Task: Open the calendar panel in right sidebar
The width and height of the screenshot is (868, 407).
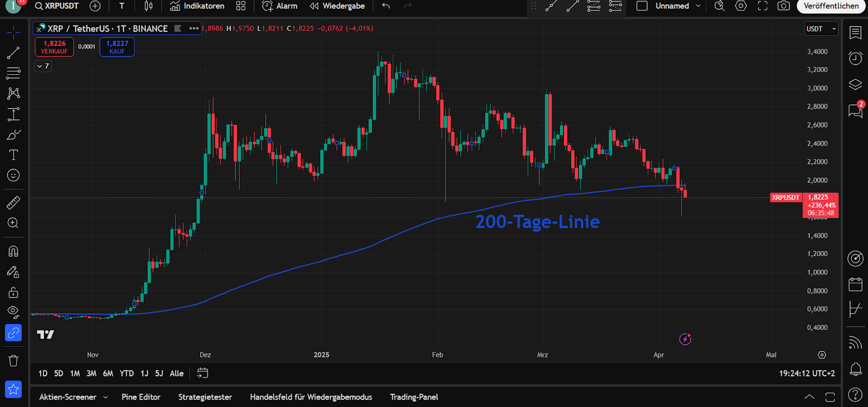Action: click(x=856, y=284)
